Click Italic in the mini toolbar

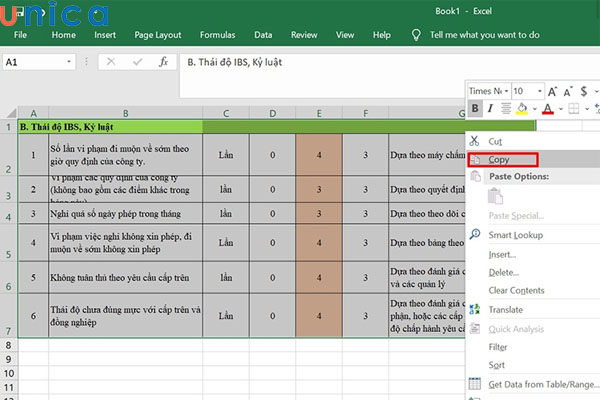492,108
